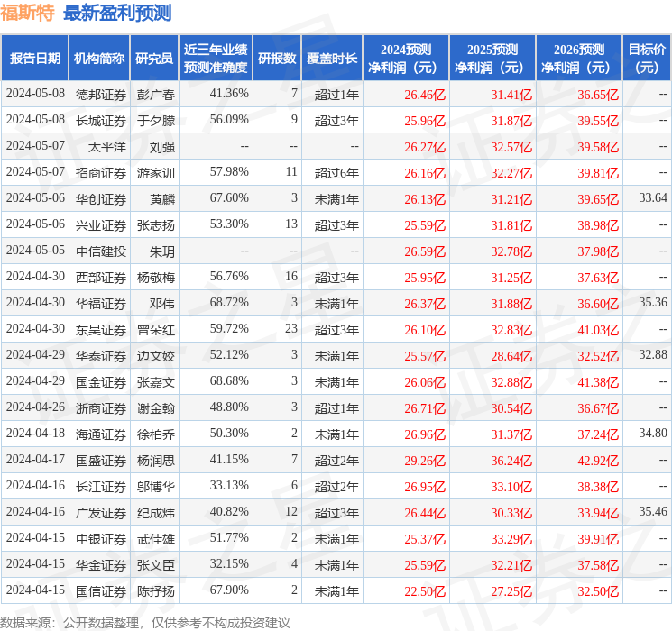The height and width of the screenshot is (631, 672).
Task: Click the 东吴证券 institution cell
Action: pos(101,330)
